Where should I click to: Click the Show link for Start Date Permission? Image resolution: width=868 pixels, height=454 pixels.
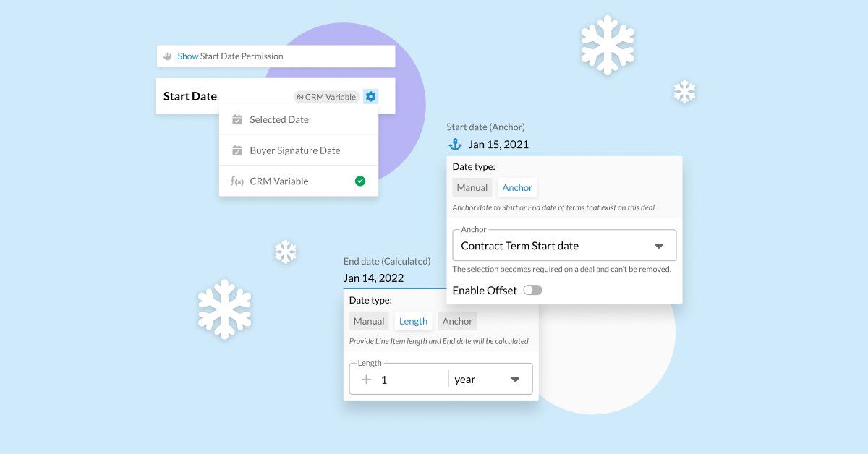187,56
